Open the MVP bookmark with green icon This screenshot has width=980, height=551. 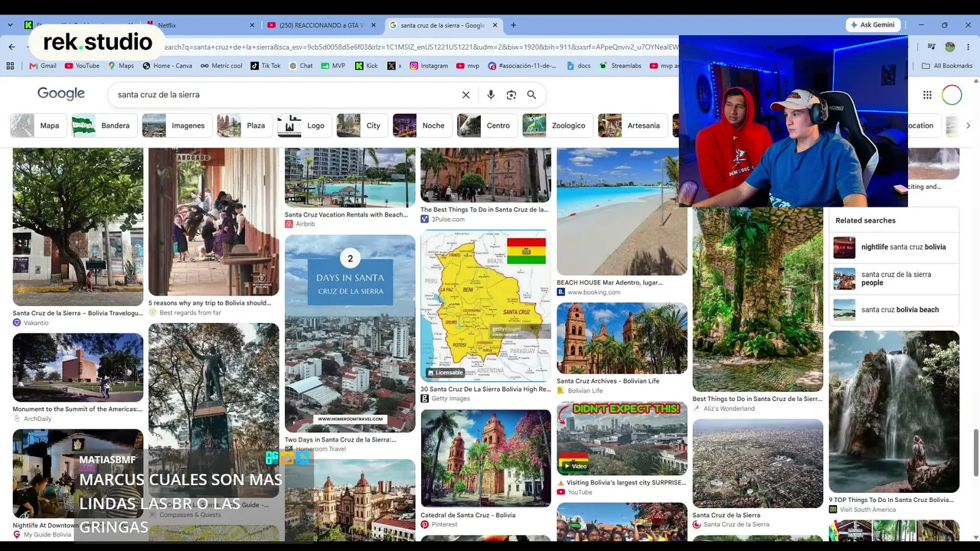click(333, 66)
